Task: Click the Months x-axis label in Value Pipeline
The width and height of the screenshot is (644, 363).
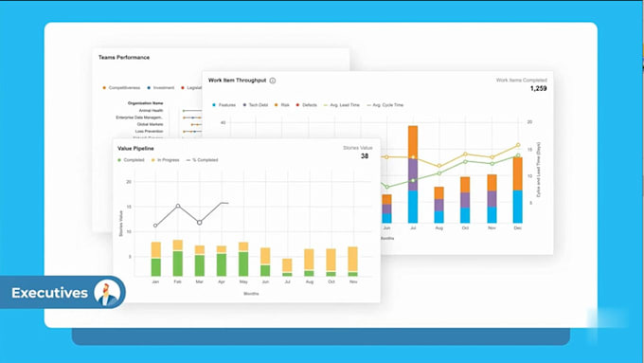Action: tap(251, 294)
